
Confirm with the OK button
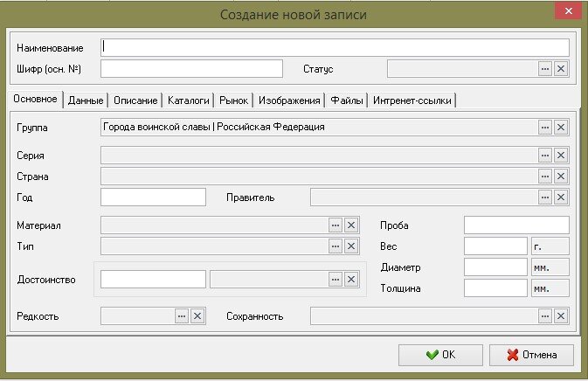440,355
